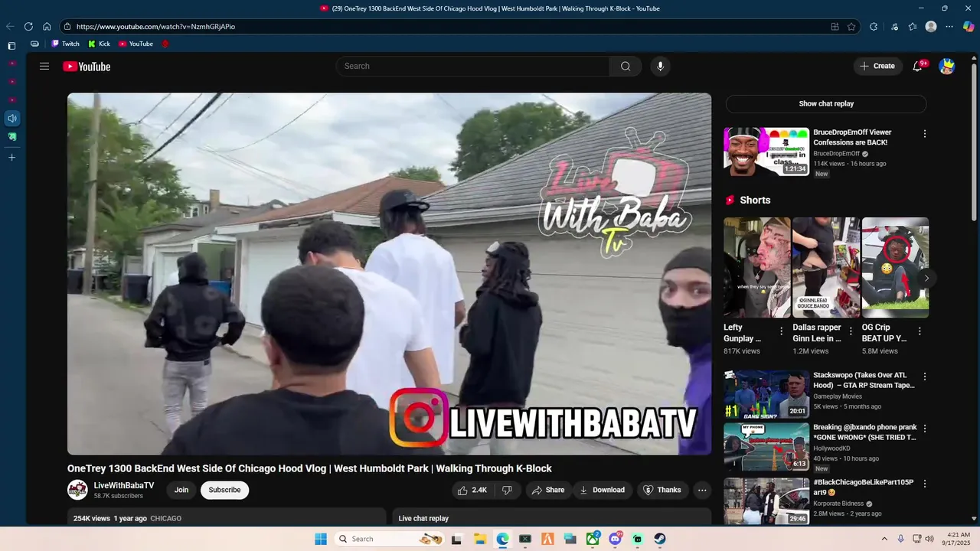Image resolution: width=980 pixels, height=551 pixels.
Task: Open Windows taskbar search box
Action: 390,539
